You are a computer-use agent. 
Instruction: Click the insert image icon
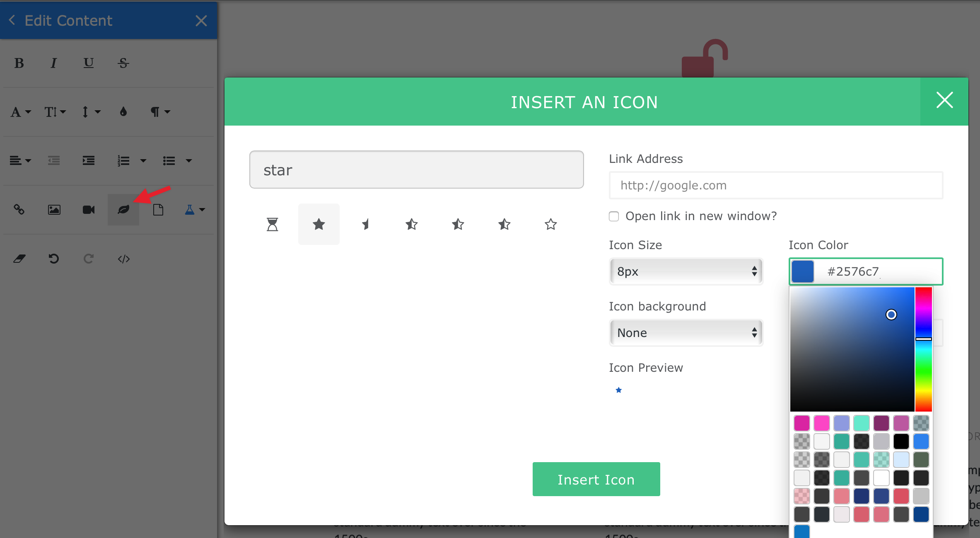(54, 210)
